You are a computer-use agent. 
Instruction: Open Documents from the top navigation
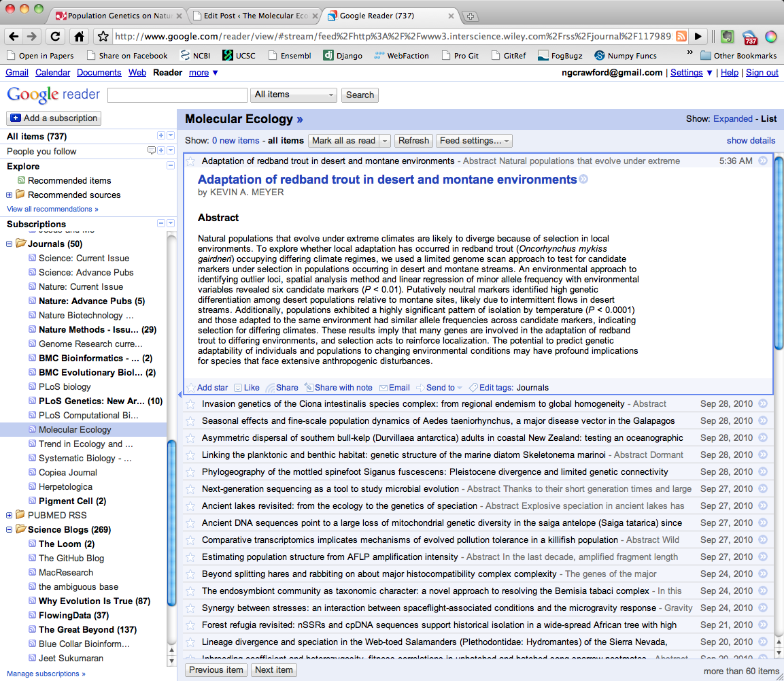click(x=99, y=73)
